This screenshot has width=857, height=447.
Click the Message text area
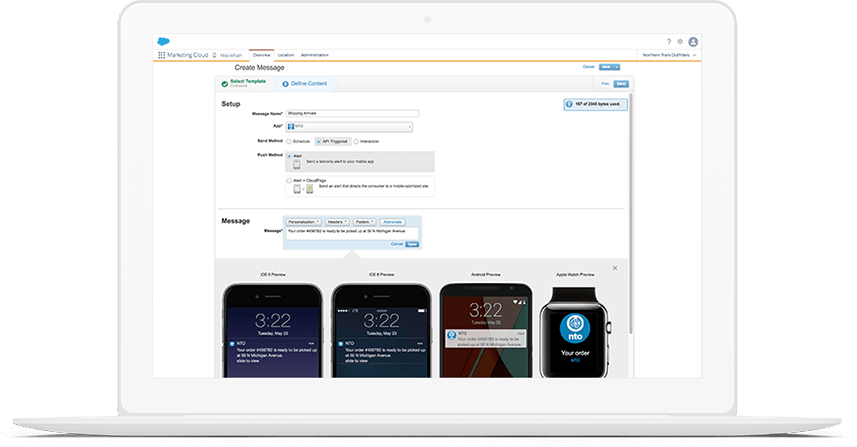tap(352, 233)
